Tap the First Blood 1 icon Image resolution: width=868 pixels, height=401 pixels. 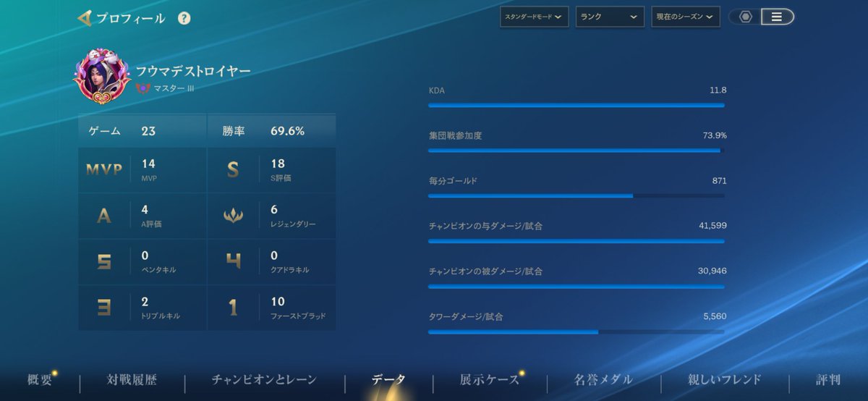pos(233,308)
